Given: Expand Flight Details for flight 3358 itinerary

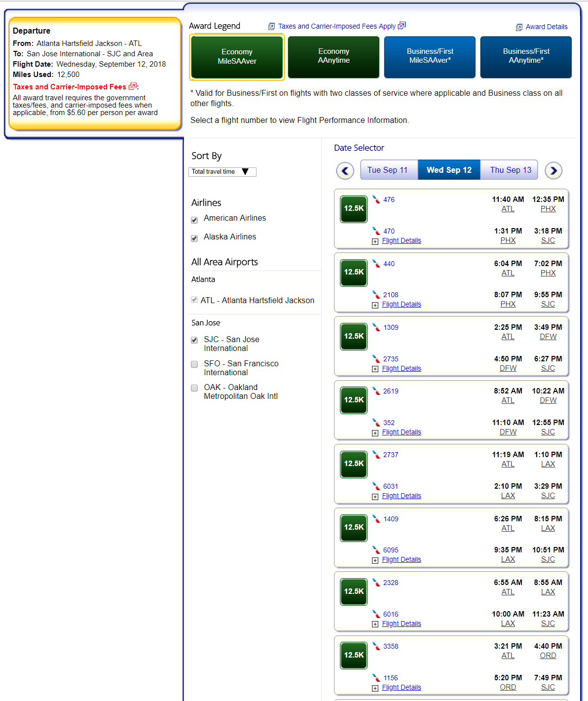Looking at the screenshot, I should pos(401,688).
